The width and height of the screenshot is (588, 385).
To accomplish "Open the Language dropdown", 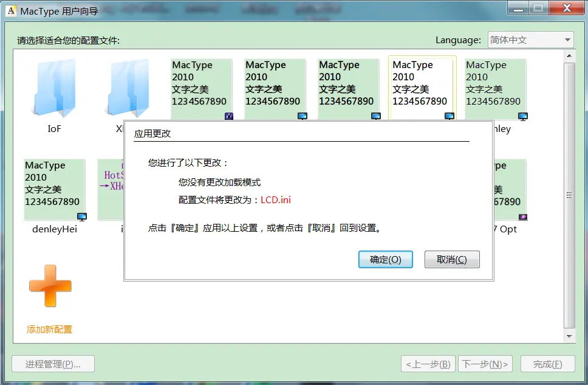I will [531, 40].
